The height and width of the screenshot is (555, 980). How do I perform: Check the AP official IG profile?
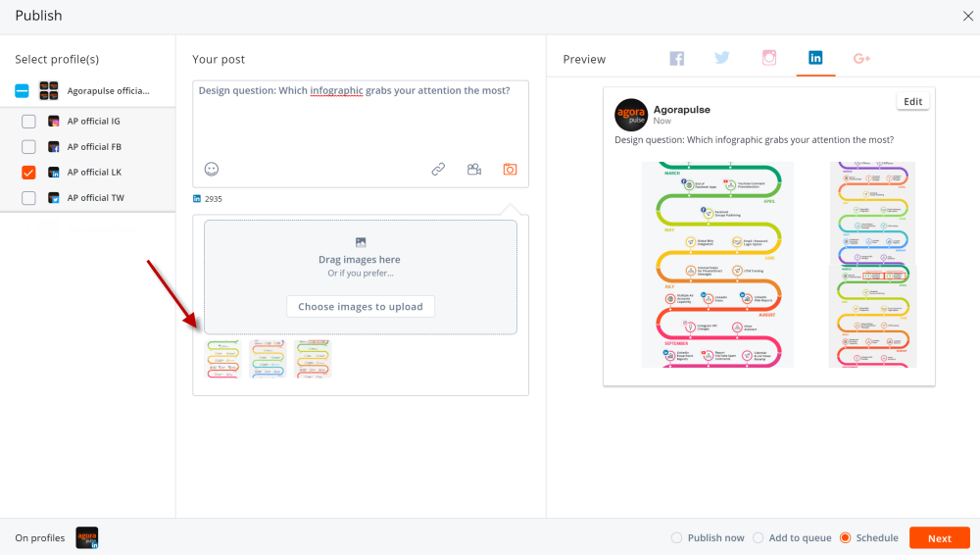click(x=28, y=122)
